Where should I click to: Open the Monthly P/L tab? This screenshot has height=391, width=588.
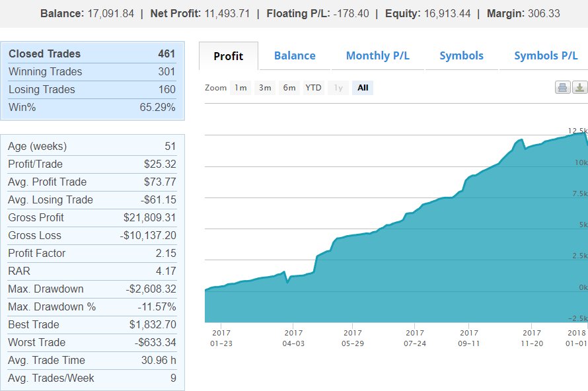(377, 56)
